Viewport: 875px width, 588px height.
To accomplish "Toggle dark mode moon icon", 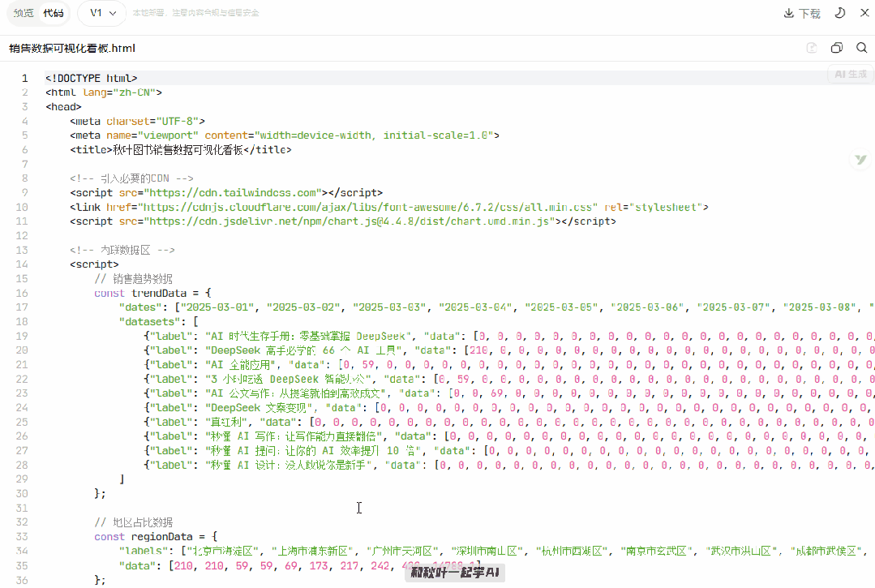I will click(x=840, y=13).
